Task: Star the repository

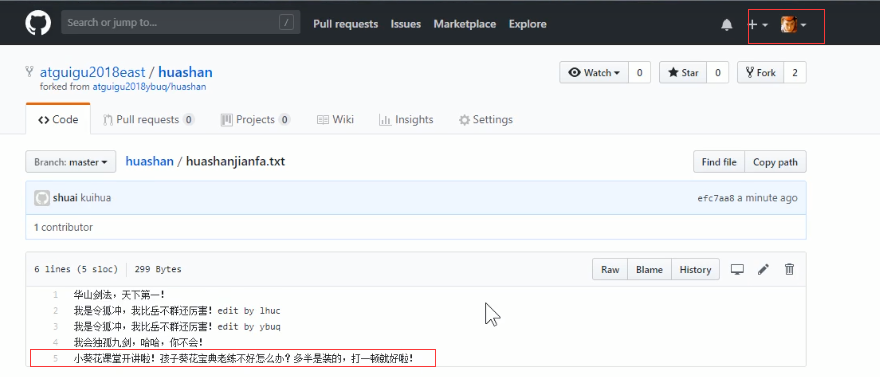Action: point(682,72)
